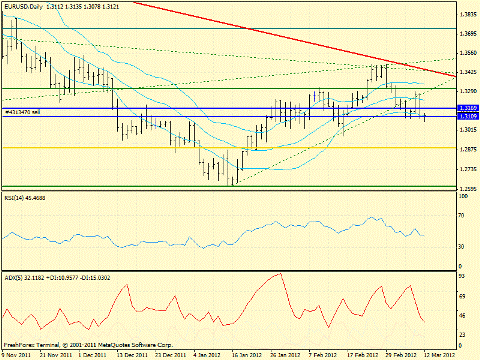This screenshot has height=360, width=480.
Task: Click the 17 Feb 2012 date label
Action: 363,355
